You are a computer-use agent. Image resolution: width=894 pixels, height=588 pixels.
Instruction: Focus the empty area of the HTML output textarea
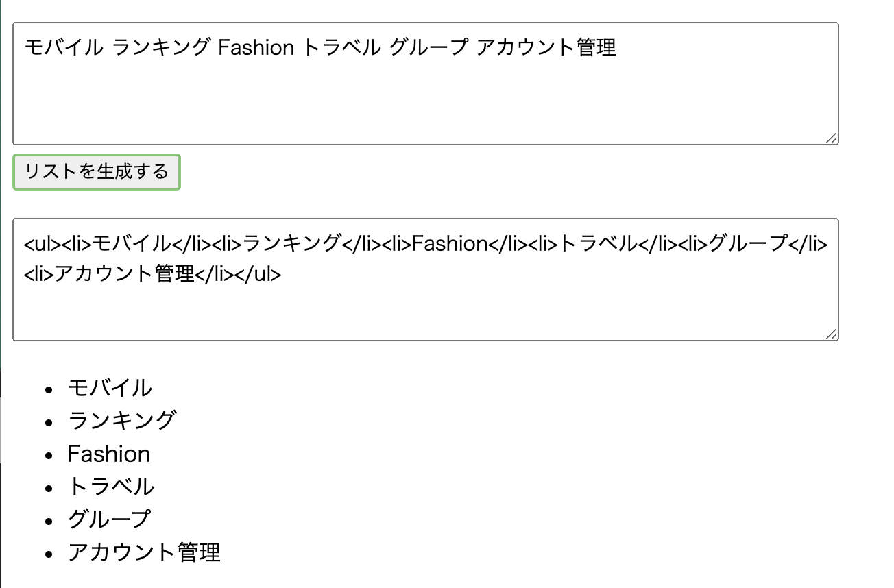425,312
